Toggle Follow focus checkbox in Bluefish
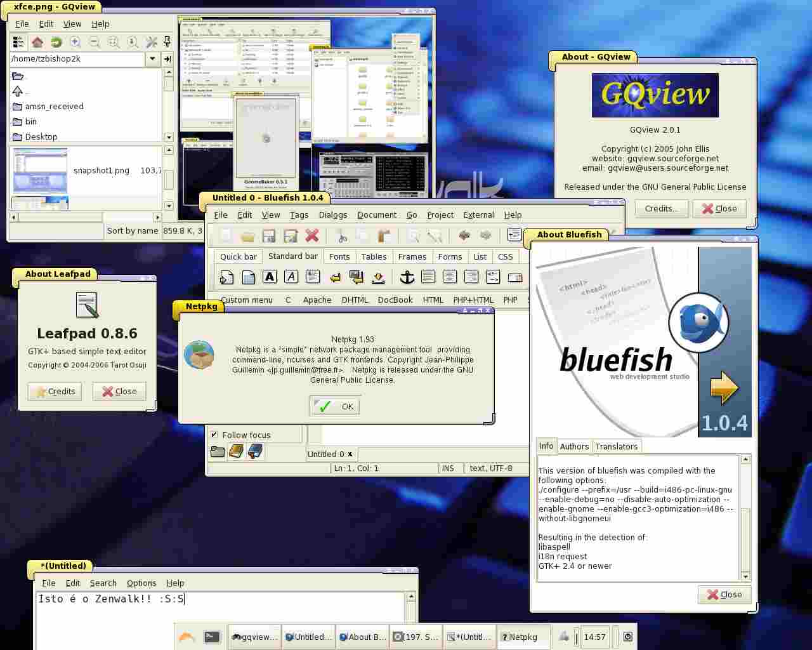The image size is (812, 650). pyautogui.click(x=214, y=435)
